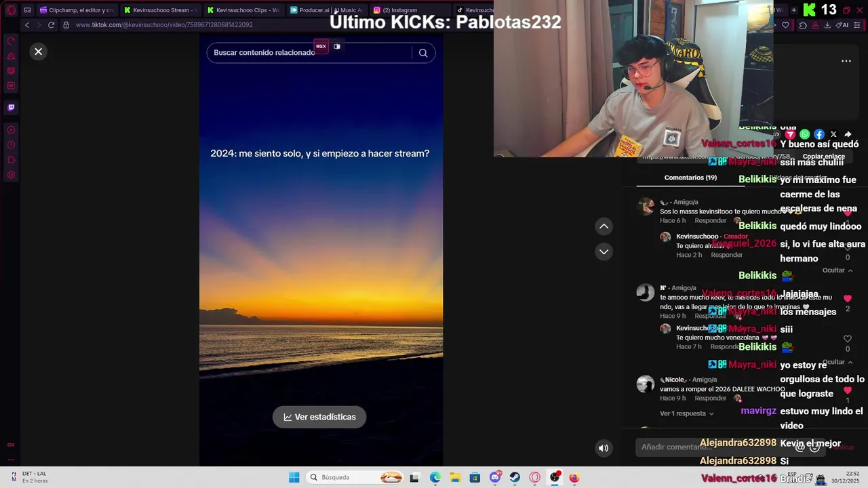Open 'Ver estadísticas' button

click(319, 417)
